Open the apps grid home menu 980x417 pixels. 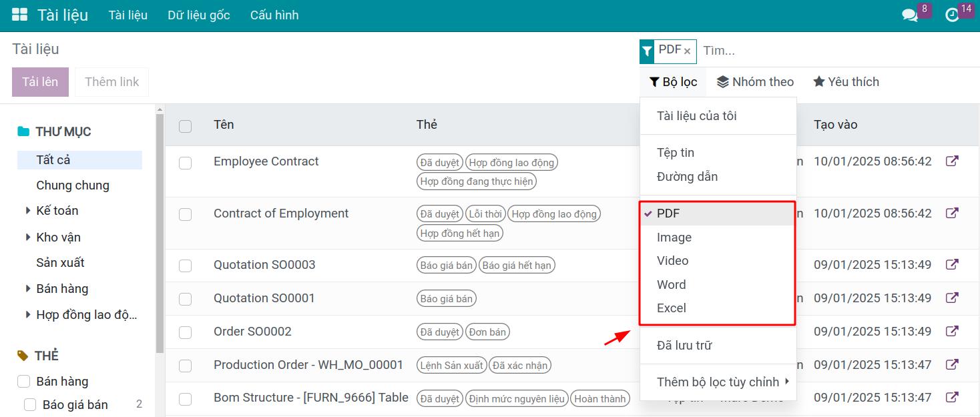click(19, 15)
